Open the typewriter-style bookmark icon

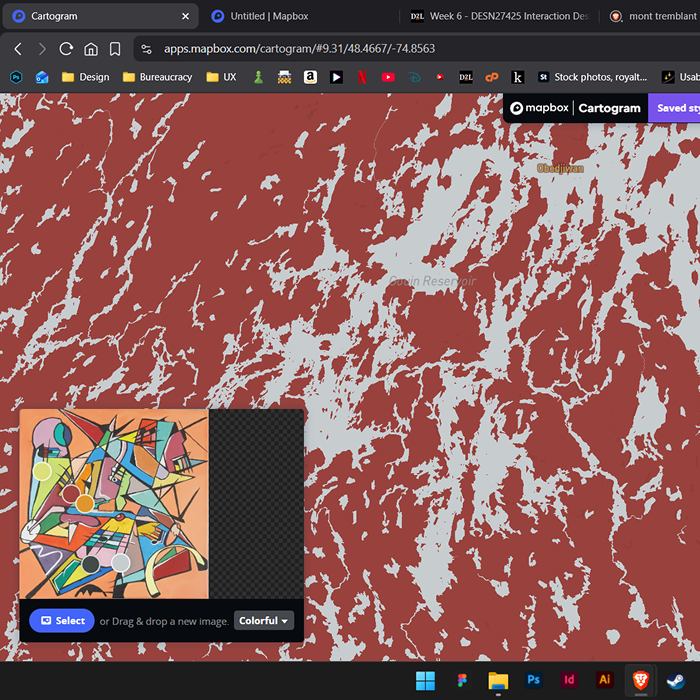pyautogui.click(x=284, y=77)
